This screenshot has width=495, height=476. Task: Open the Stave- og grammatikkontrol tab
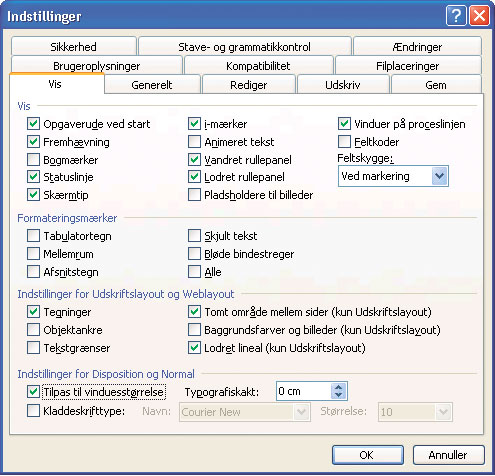coord(244,47)
